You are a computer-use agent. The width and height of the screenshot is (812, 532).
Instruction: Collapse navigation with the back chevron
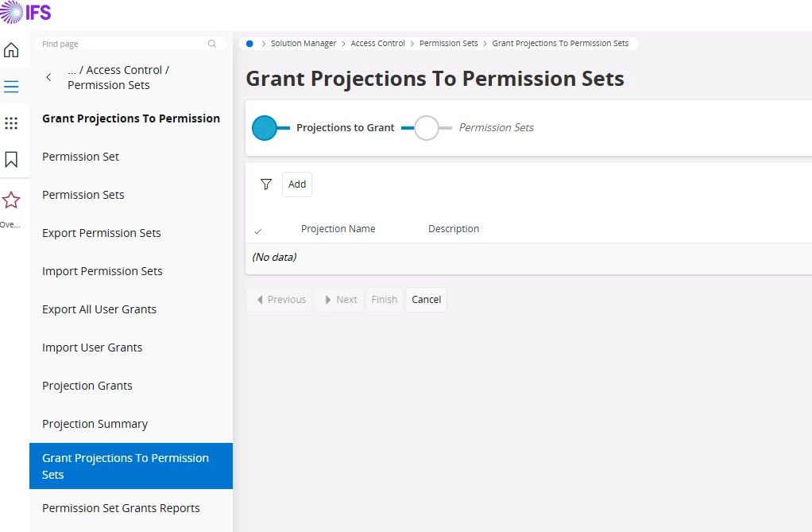click(x=48, y=77)
